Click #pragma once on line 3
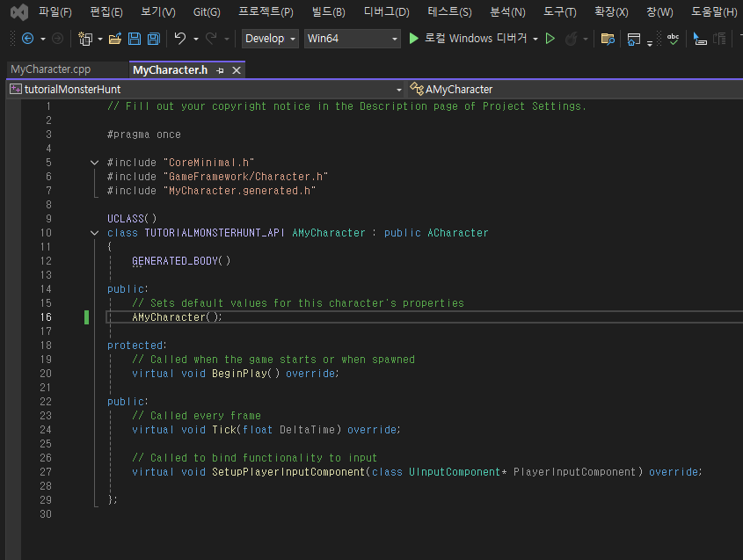 tap(144, 135)
